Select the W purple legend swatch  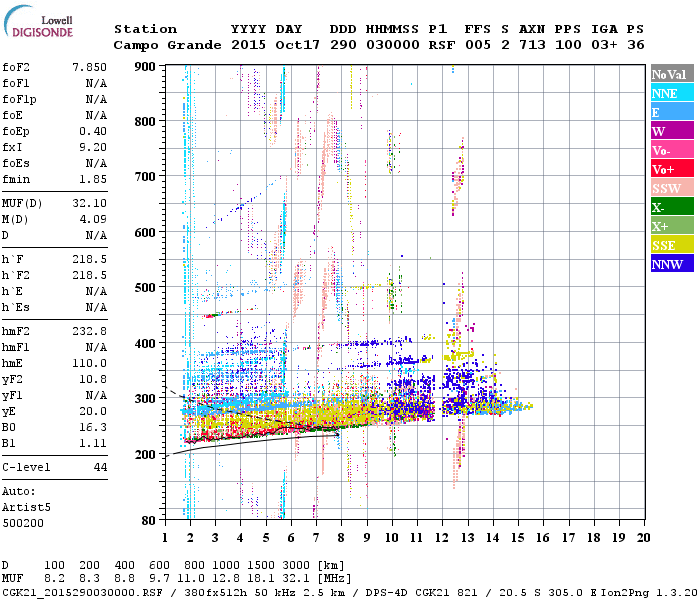(x=672, y=131)
